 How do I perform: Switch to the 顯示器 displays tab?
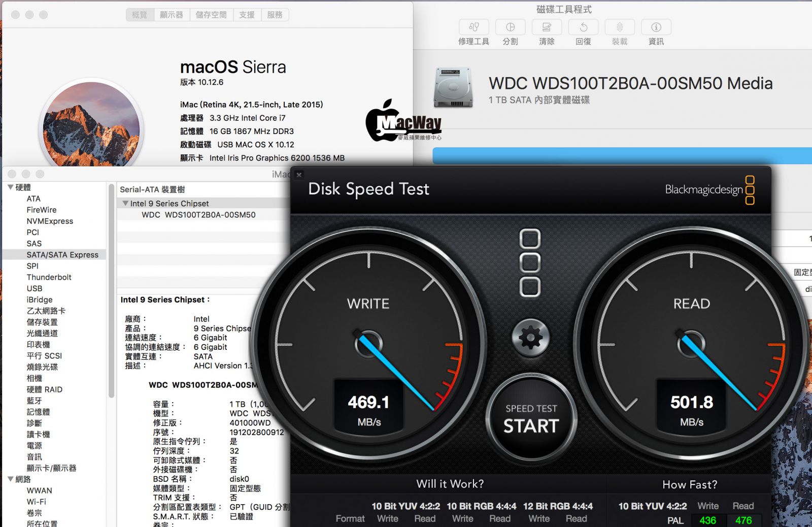pos(172,15)
